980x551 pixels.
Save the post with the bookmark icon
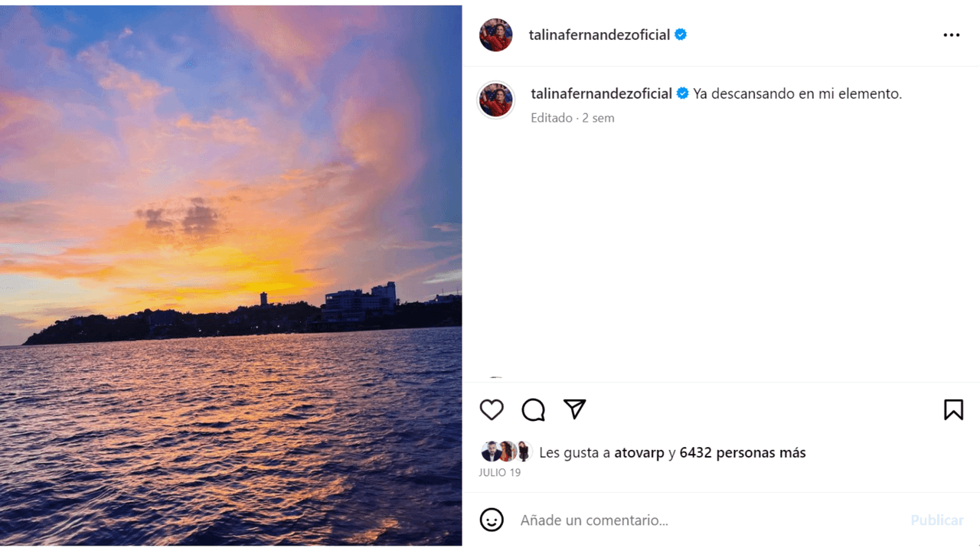953,409
